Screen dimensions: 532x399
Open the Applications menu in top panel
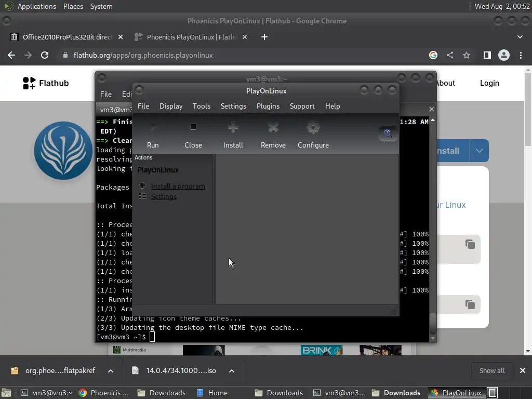point(37,6)
